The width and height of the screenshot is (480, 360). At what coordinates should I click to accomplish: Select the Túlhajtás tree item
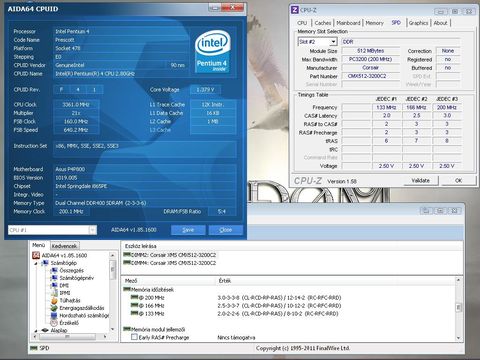70,300
